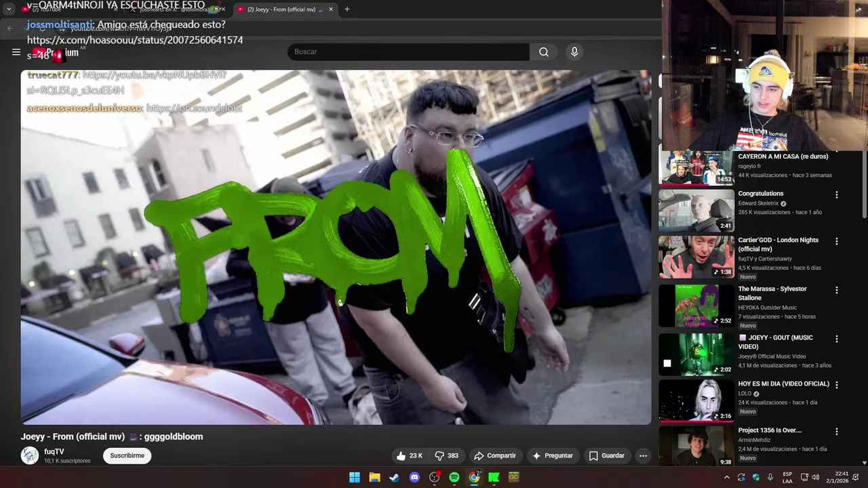This screenshot has height=488, width=868.
Task: Open fuqTV channel avatar
Action: pyautogui.click(x=30, y=456)
